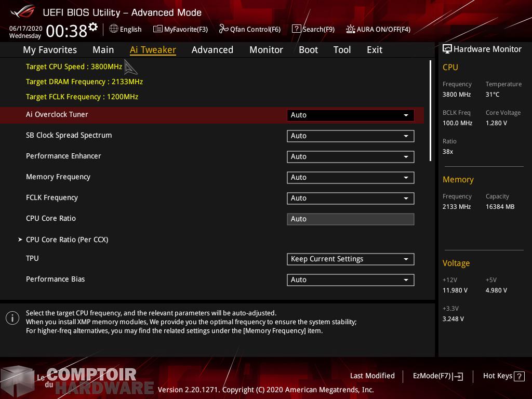This screenshot has height=399, width=532.
Task: Click +3.3V value 3.248 V
Action: click(x=453, y=319)
